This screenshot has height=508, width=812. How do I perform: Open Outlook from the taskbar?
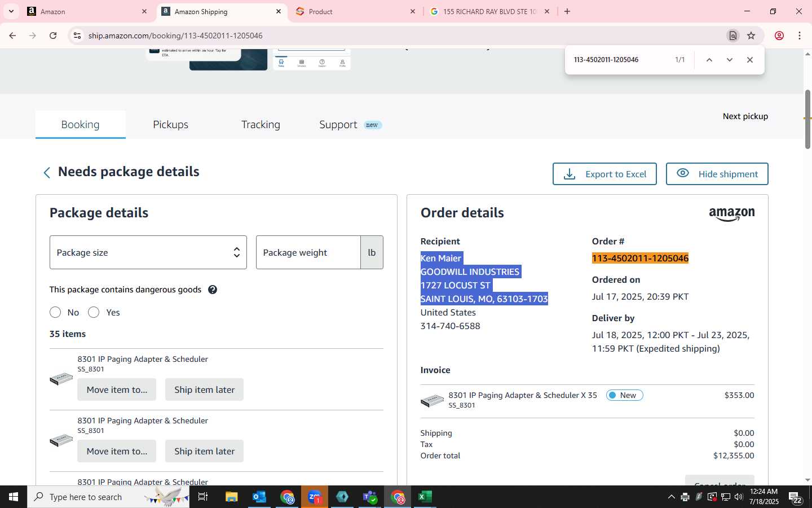[x=259, y=497]
